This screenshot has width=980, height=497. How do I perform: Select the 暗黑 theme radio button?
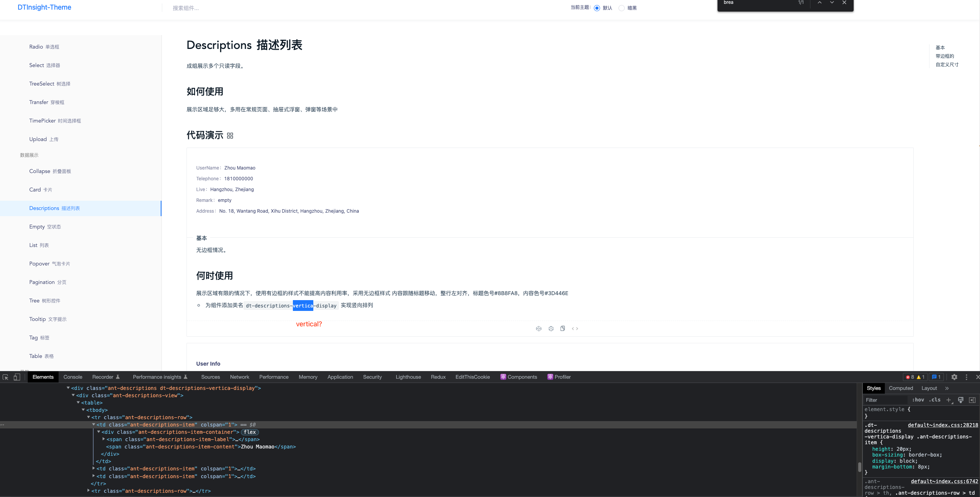621,8
